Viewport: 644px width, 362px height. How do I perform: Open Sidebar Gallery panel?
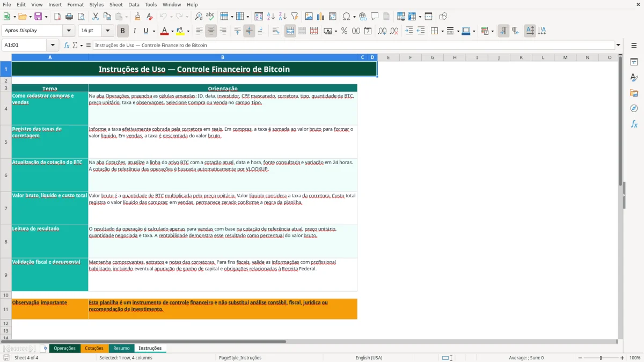click(634, 93)
